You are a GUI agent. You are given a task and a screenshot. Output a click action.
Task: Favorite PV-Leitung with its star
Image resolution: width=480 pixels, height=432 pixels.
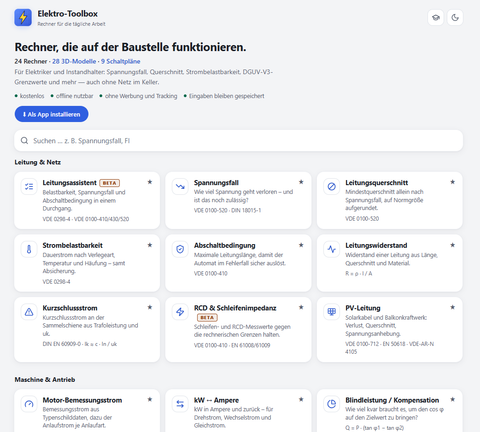452,307
